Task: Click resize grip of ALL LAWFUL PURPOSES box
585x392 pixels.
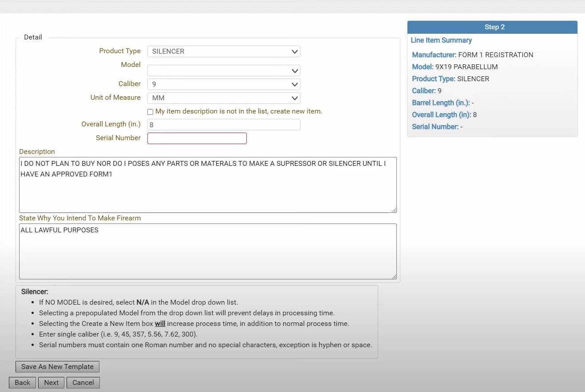Action: (394, 276)
